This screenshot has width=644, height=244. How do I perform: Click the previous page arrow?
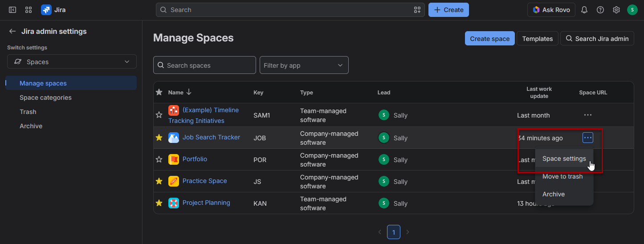[380, 232]
